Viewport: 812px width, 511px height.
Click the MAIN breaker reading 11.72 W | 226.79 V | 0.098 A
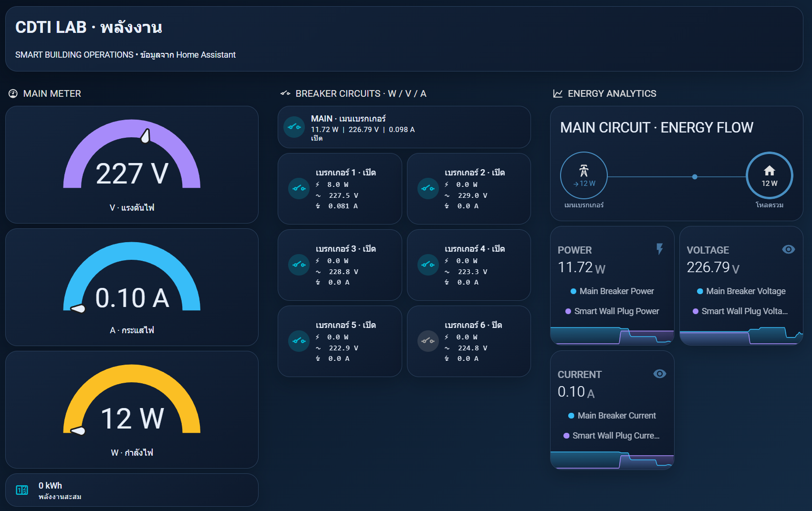tap(363, 130)
